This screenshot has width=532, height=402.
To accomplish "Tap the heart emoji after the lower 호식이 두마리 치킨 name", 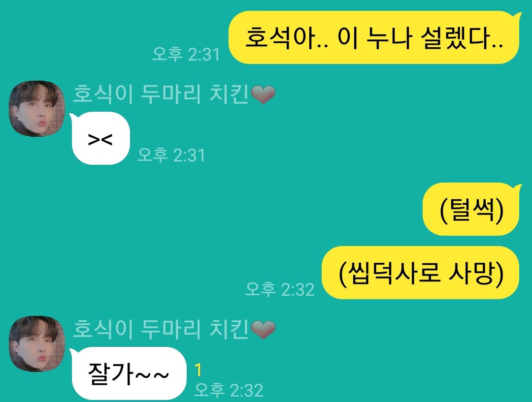I will click(263, 330).
